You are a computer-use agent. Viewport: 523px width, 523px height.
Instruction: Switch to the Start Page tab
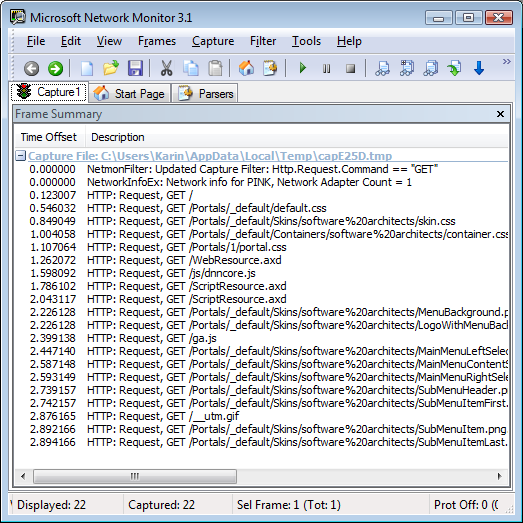point(129,93)
